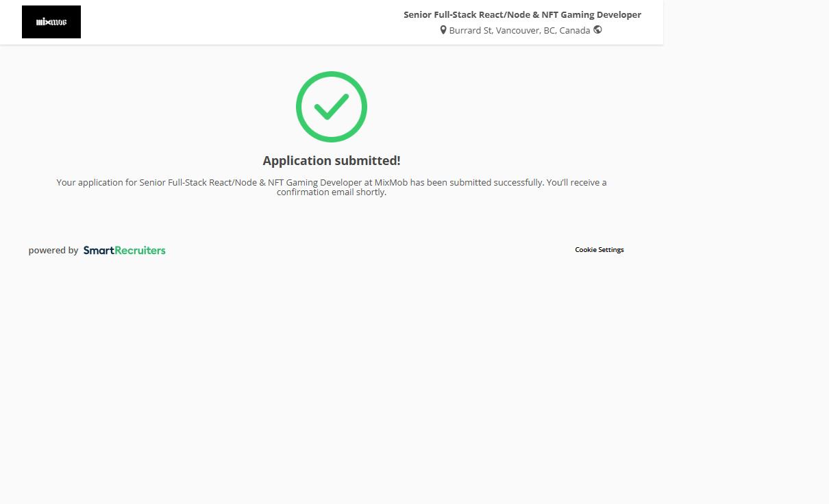Image resolution: width=829 pixels, height=504 pixels.
Task: Click the globe icon beside Canada
Action: pos(597,29)
